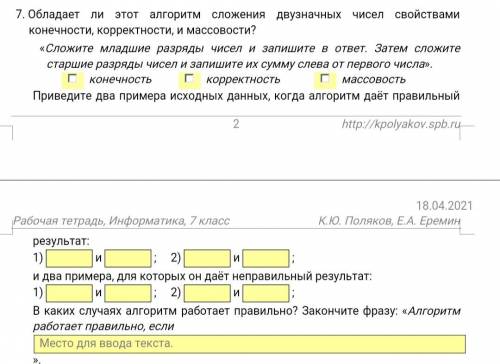Image resolution: width=500 pixels, height=364 pixels.
Task: Click the question number '7.'
Action: [x=20, y=15]
